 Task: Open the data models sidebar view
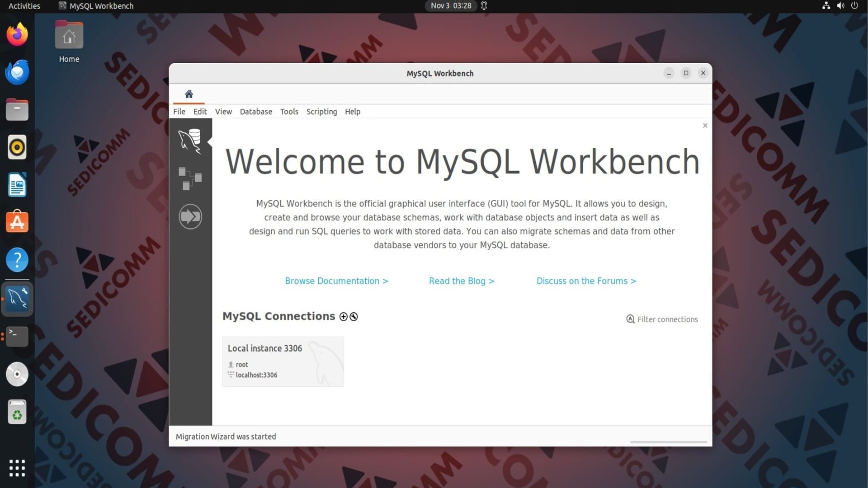tap(190, 178)
